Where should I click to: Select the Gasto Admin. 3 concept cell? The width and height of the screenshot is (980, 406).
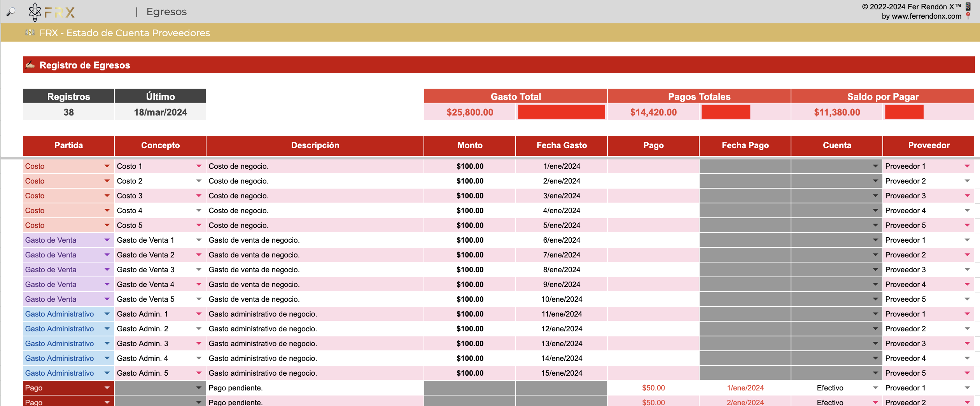coord(160,343)
